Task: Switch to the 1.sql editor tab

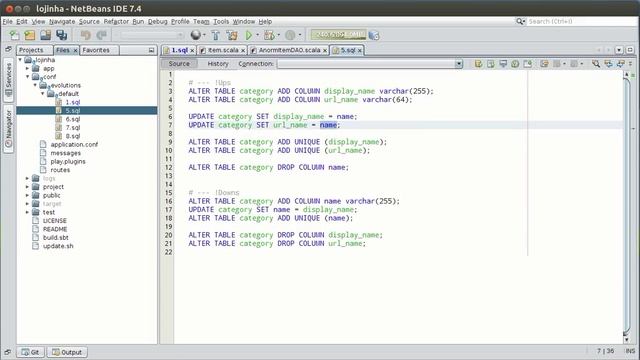Action: click(x=179, y=50)
